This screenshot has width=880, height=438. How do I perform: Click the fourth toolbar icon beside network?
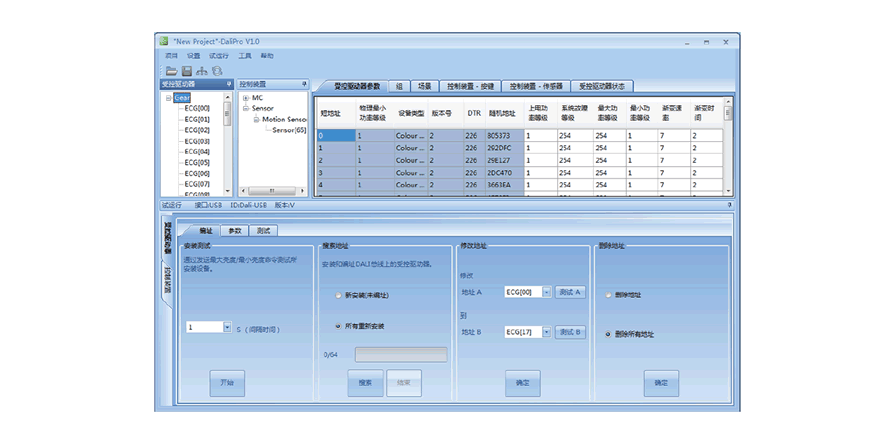tap(217, 70)
